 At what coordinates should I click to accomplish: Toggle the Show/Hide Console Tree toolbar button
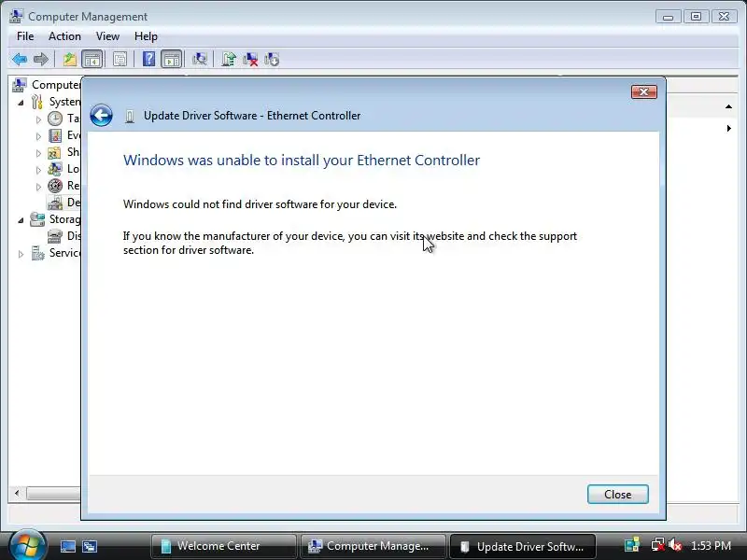[92, 60]
